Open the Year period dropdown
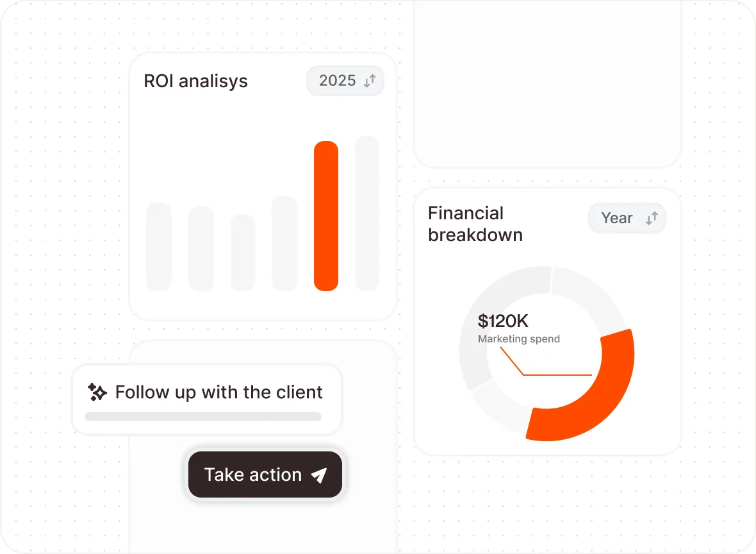 627,218
